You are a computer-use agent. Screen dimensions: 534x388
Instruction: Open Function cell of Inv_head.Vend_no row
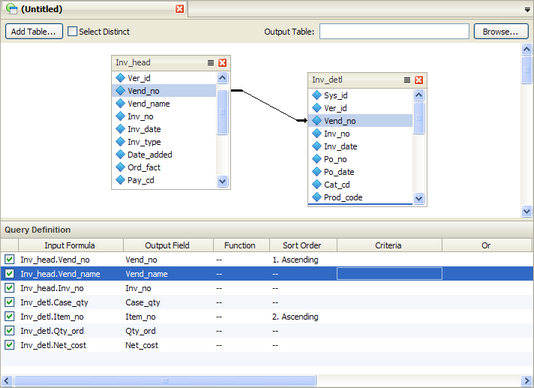(241, 260)
